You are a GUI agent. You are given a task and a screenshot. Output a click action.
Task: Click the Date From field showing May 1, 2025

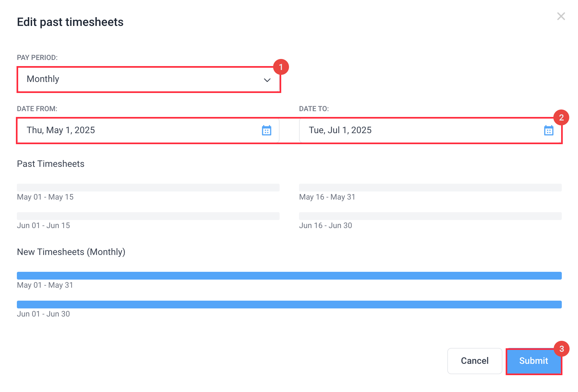point(148,130)
